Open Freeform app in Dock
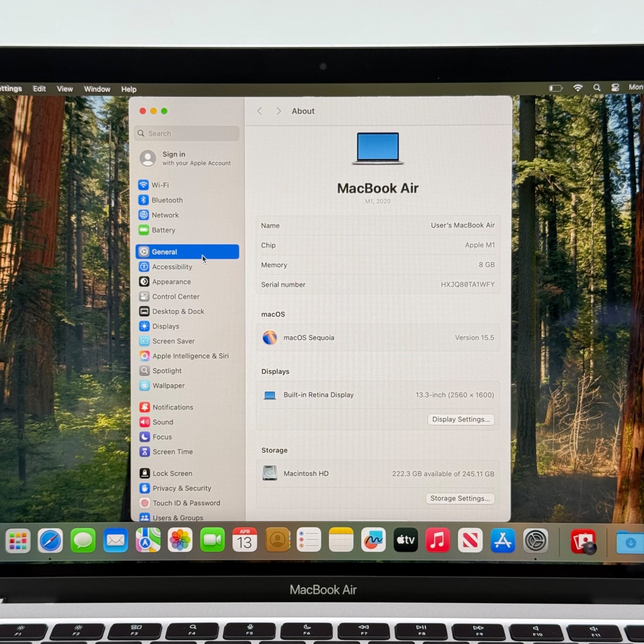The width and height of the screenshot is (644, 644). (373, 541)
